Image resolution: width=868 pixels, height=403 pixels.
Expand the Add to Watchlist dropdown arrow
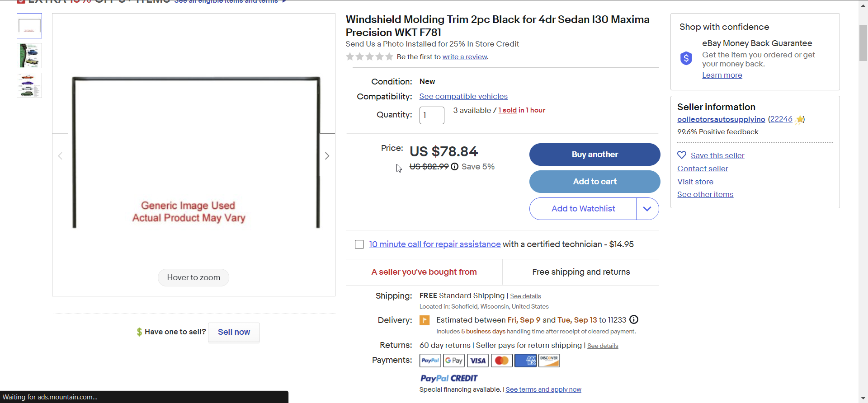click(647, 209)
